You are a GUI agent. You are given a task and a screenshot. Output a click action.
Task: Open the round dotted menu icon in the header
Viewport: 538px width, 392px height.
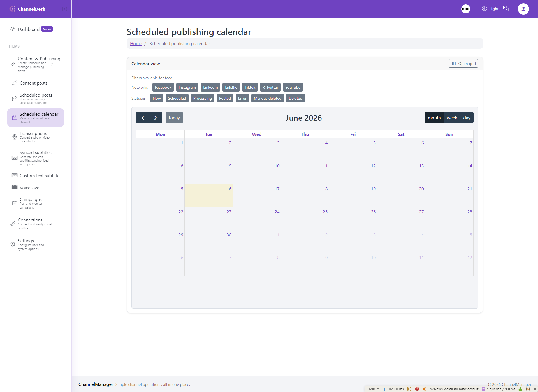click(x=466, y=9)
